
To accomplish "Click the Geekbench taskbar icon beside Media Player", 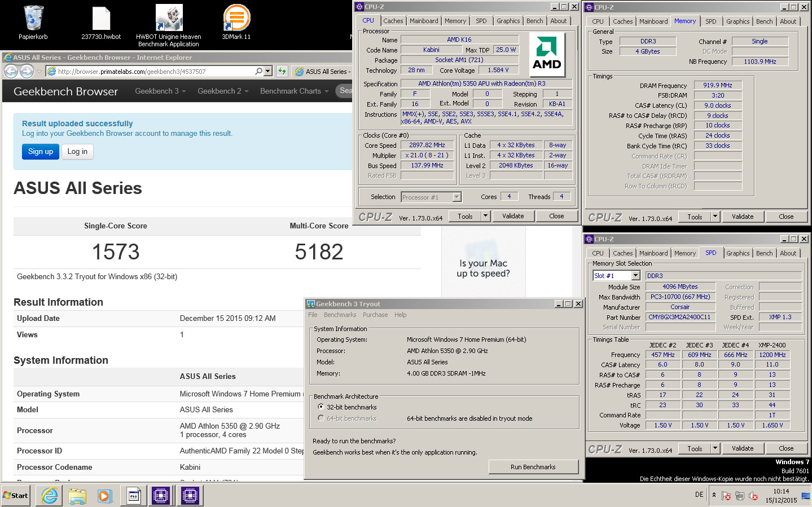I will (x=134, y=496).
